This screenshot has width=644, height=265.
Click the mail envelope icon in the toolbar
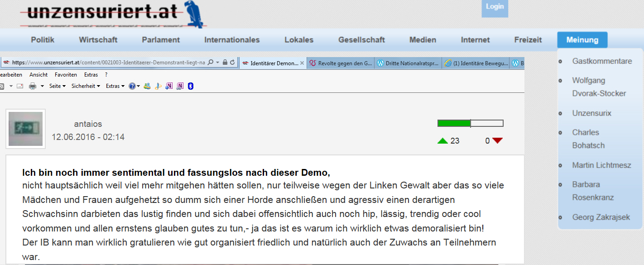tap(20, 86)
